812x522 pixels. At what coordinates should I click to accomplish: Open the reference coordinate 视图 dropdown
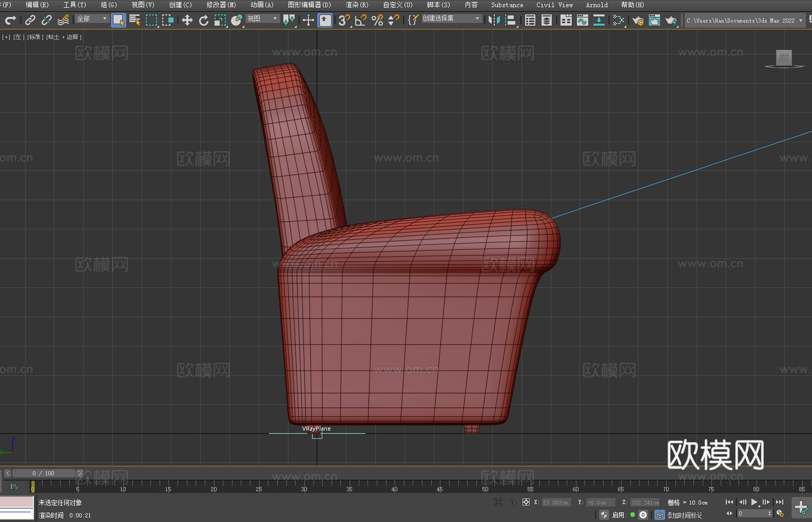click(x=262, y=18)
